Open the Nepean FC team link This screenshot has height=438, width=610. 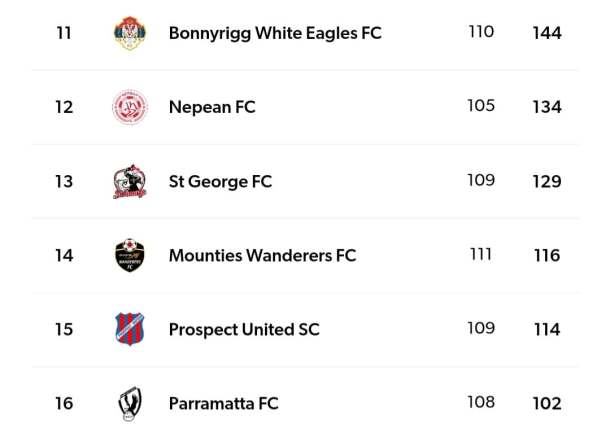pyautogui.click(x=212, y=107)
